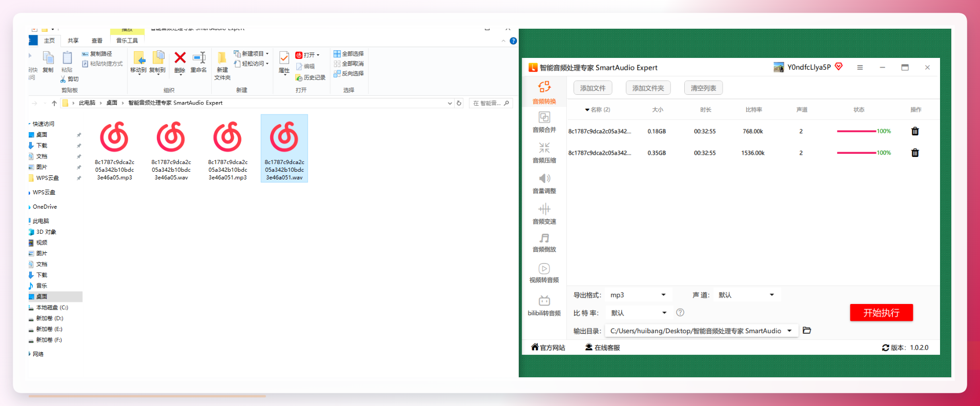Switch to the 共享 ribbon tab
Screen dimensions: 980x406
pyautogui.click(x=73, y=40)
